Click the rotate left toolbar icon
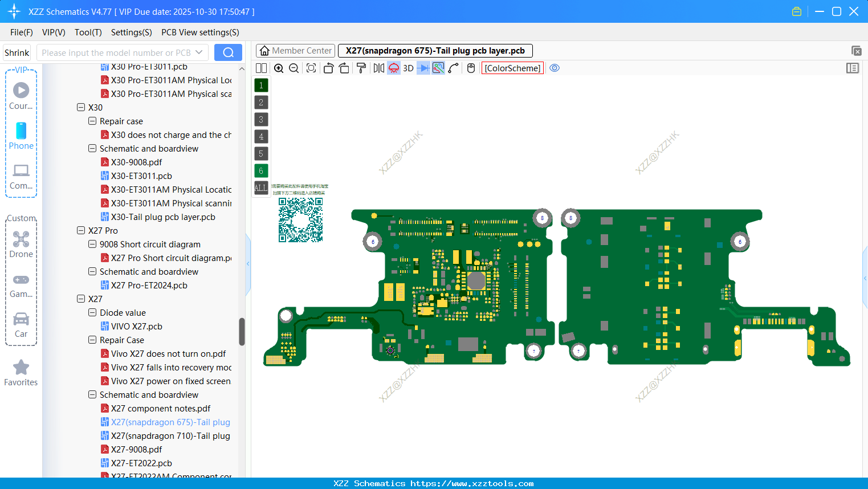 pos(328,68)
